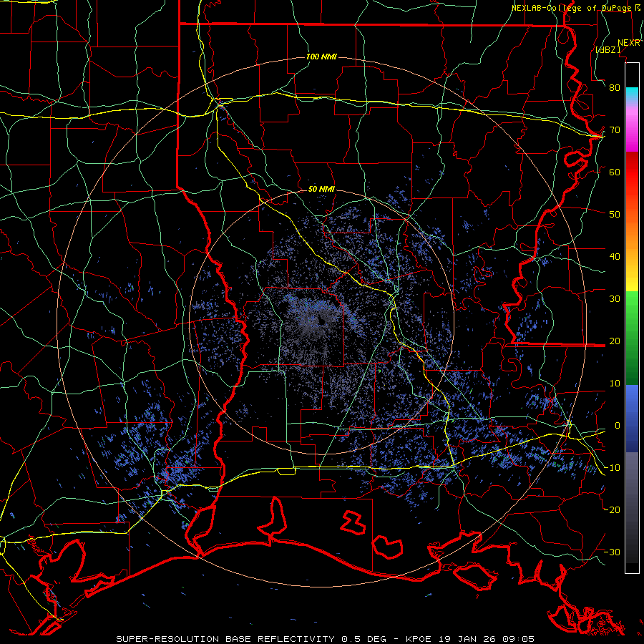644x644 pixels.
Task: Click the NEXRAD label above the color scale
Action: (628, 43)
